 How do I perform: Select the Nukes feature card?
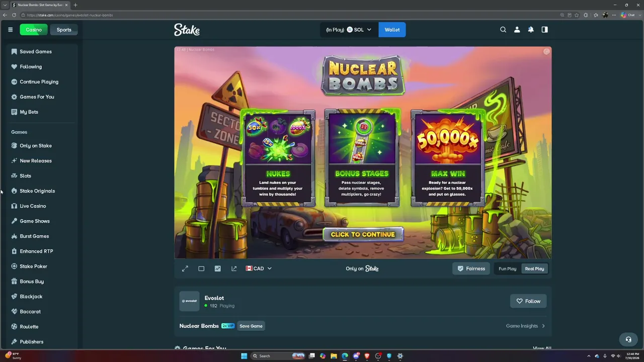[278, 158]
